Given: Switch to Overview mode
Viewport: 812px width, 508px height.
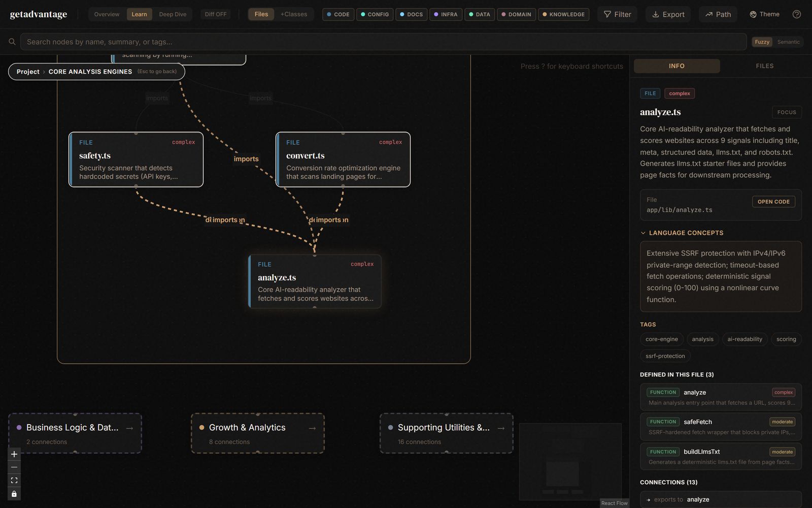Looking at the screenshot, I should click(x=107, y=14).
